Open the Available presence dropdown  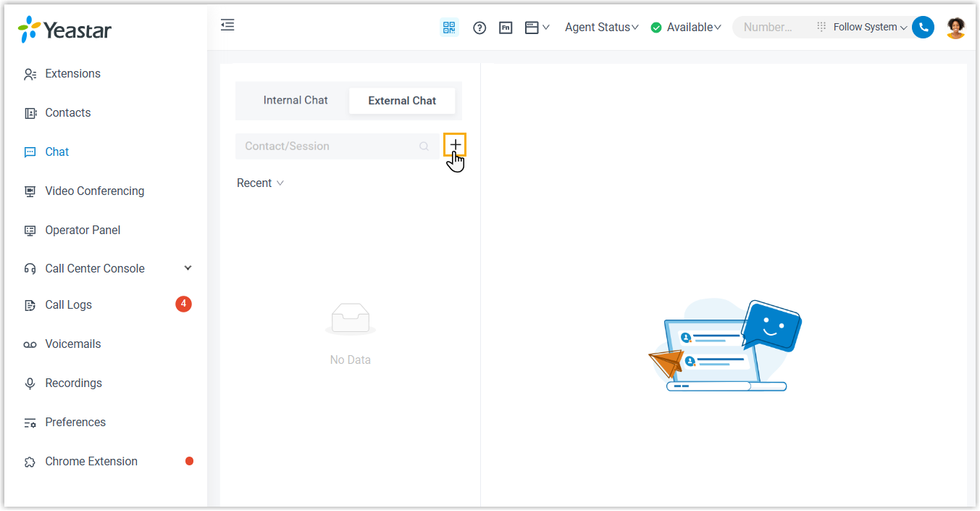[686, 28]
